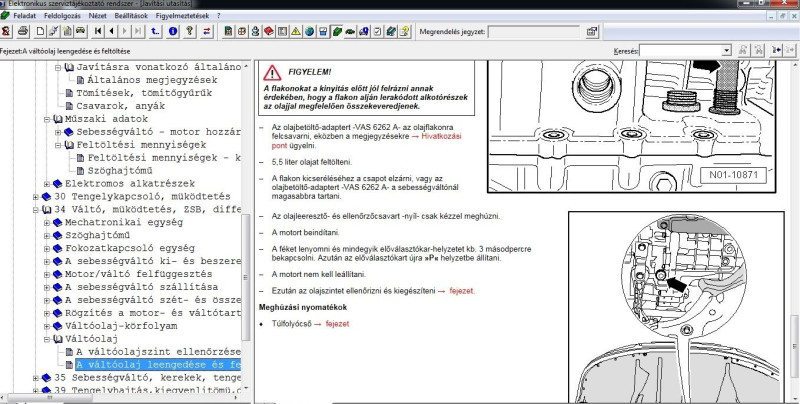Click the globe icon in toolbar
The height and width of the screenshot is (404, 800).
click(x=309, y=32)
